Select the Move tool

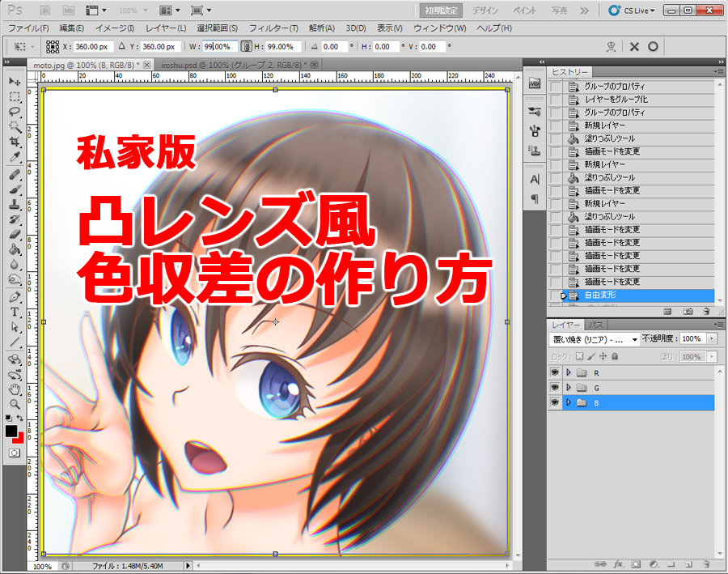tap(15, 82)
